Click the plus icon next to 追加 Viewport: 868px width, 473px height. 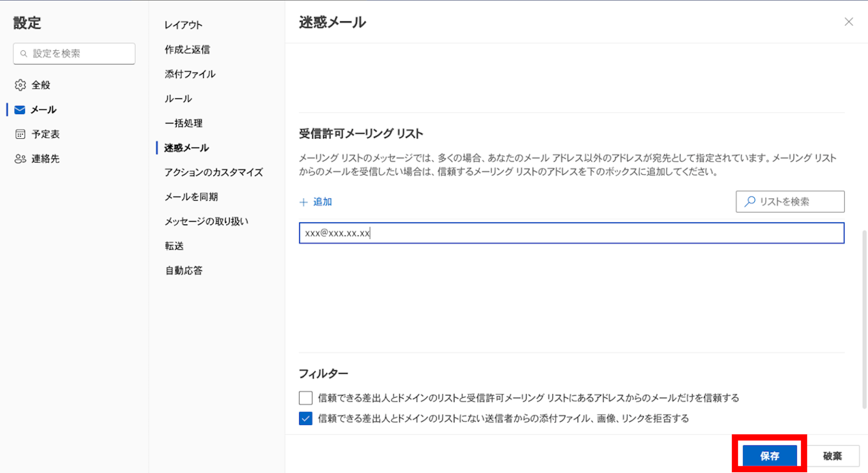[303, 202]
